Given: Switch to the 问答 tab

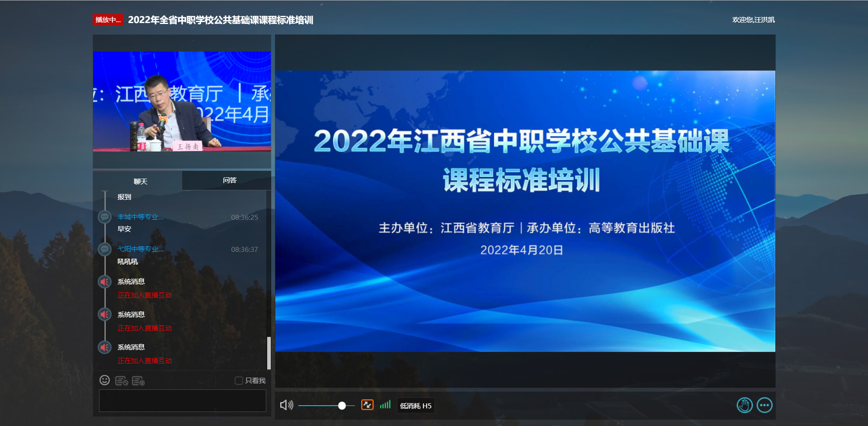Looking at the screenshot, I should (227, 180).
